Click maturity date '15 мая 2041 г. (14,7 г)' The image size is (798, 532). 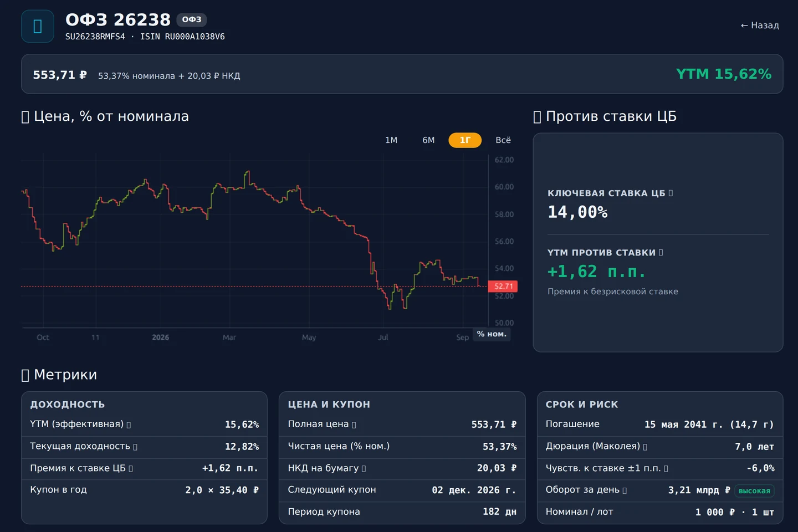tap(709, 424)
